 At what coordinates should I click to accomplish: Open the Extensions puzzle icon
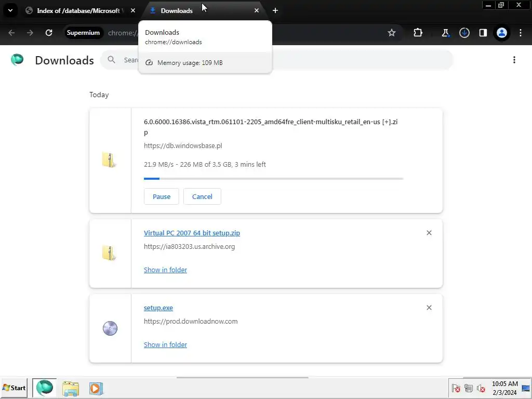point(418,33)
